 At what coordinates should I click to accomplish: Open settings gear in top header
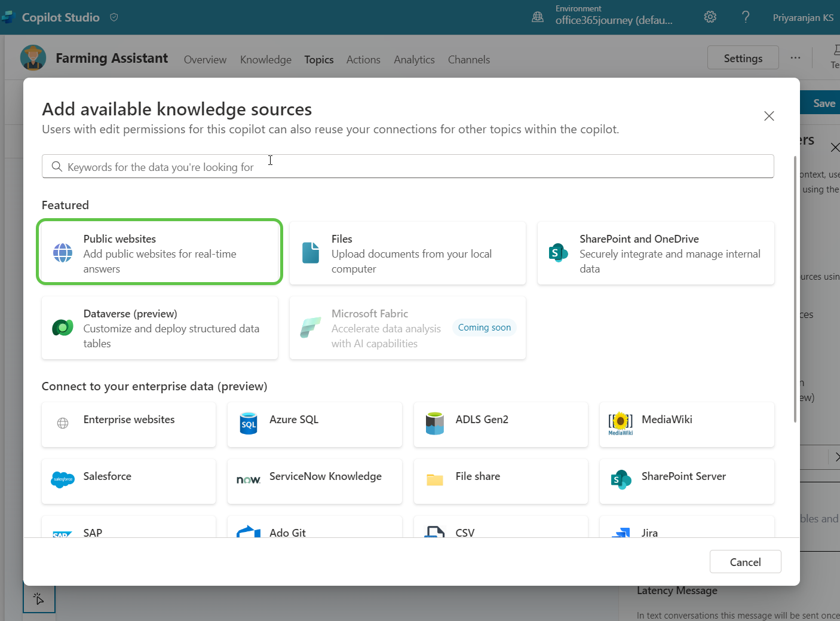point(710,17)
